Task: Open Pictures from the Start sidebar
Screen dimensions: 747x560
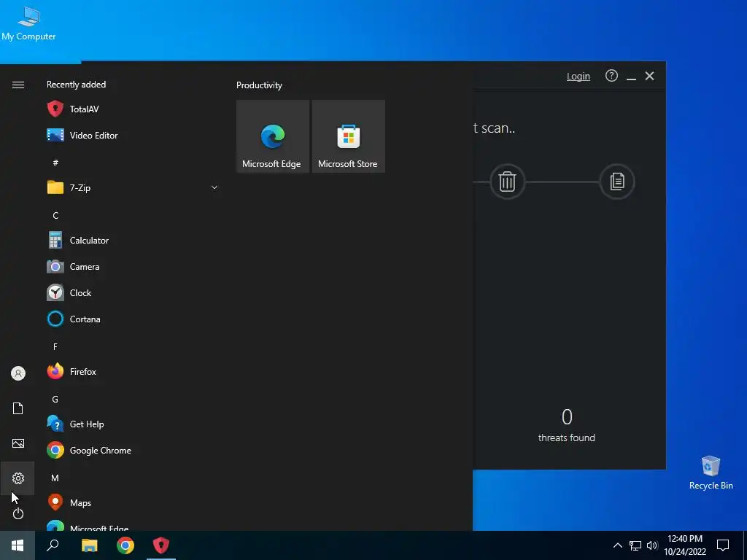Action: click(18, 443)
